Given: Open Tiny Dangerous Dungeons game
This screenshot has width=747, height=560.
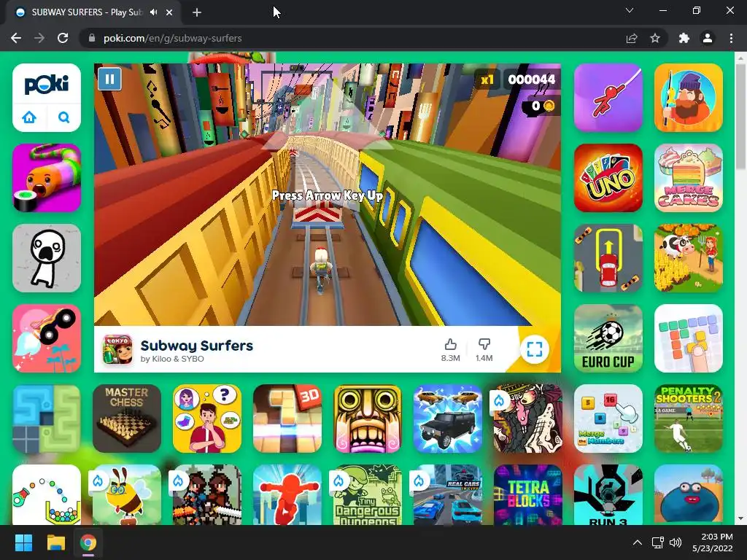Looking at the screenshot, I should point(368,495).
